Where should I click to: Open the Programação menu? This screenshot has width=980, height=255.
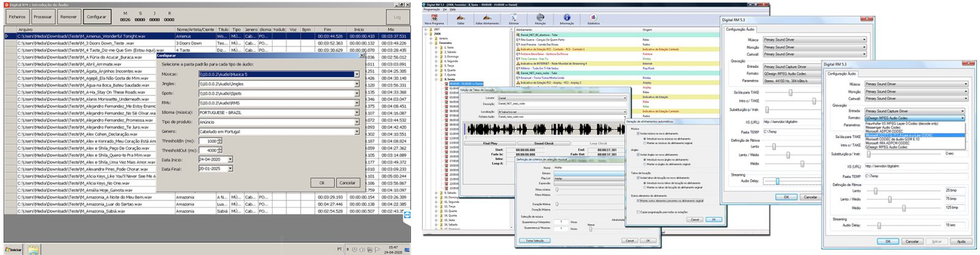tap(432, 9)
